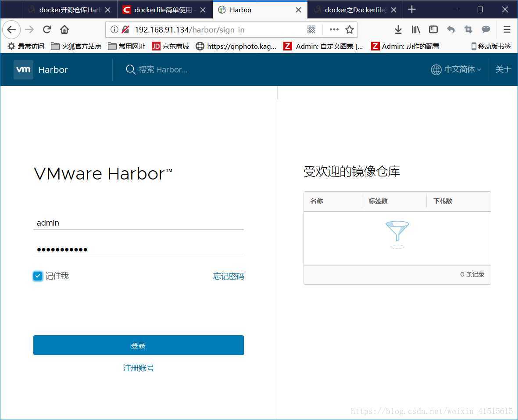Sort by the 标签数 column header
This screenshot has width=518, height=420.
[378, 201]
